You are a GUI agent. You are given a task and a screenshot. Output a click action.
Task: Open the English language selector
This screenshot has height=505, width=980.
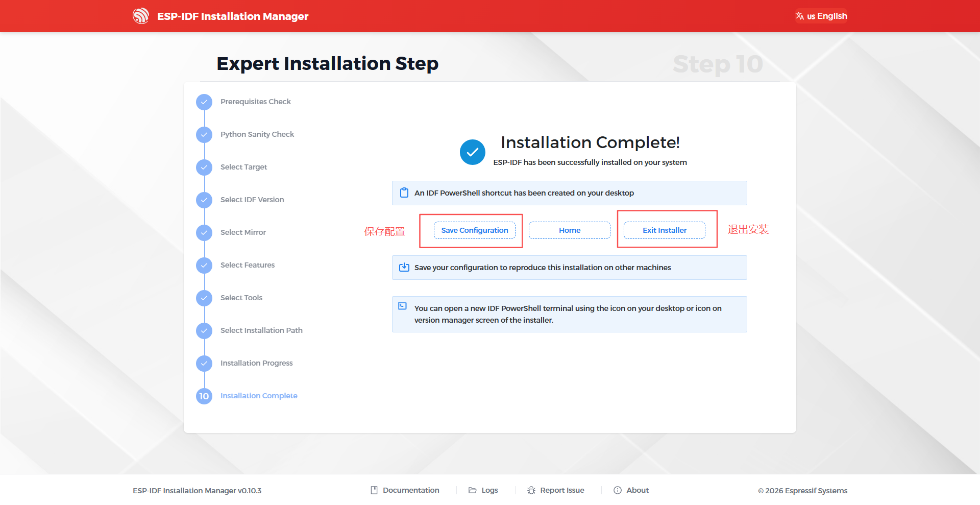pos(821,16)
